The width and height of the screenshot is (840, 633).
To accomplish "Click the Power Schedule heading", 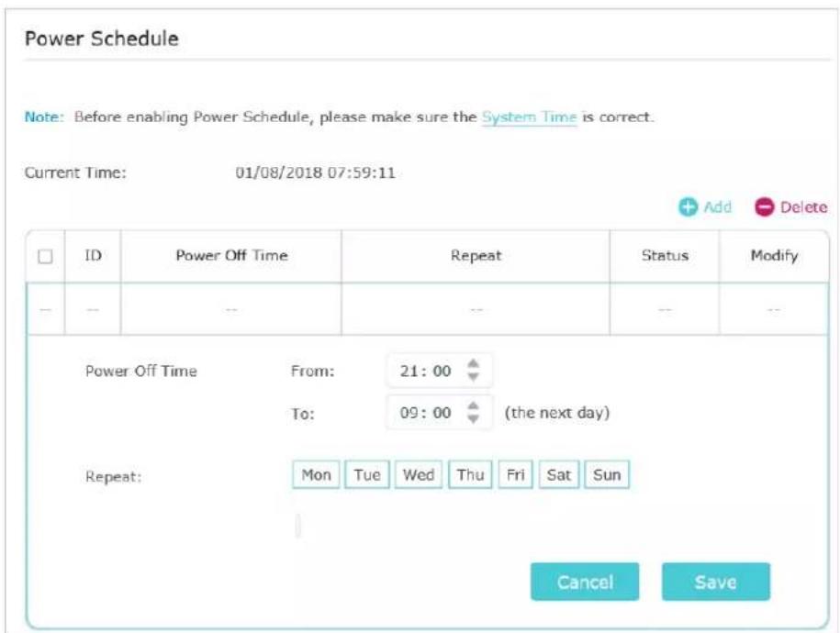I will (x=102, y=39).
